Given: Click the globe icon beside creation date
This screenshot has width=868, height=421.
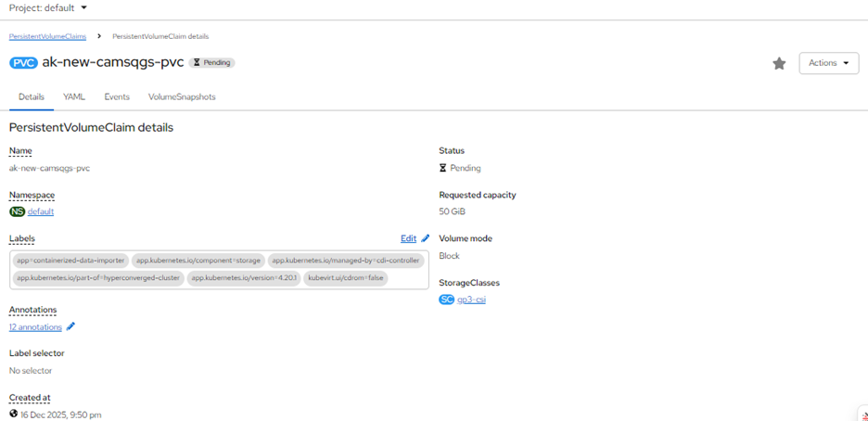Looking at the screenshot, I should click(x=13, y=414).
